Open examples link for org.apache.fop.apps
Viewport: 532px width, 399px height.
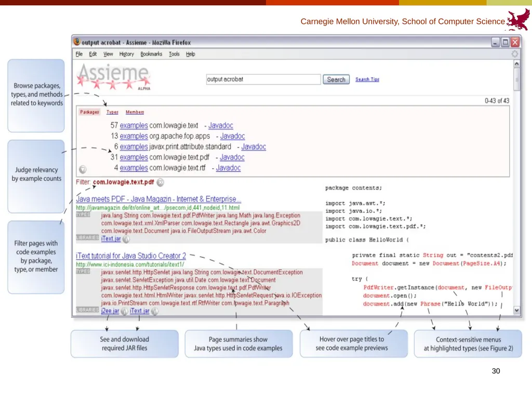click(134, 136)
